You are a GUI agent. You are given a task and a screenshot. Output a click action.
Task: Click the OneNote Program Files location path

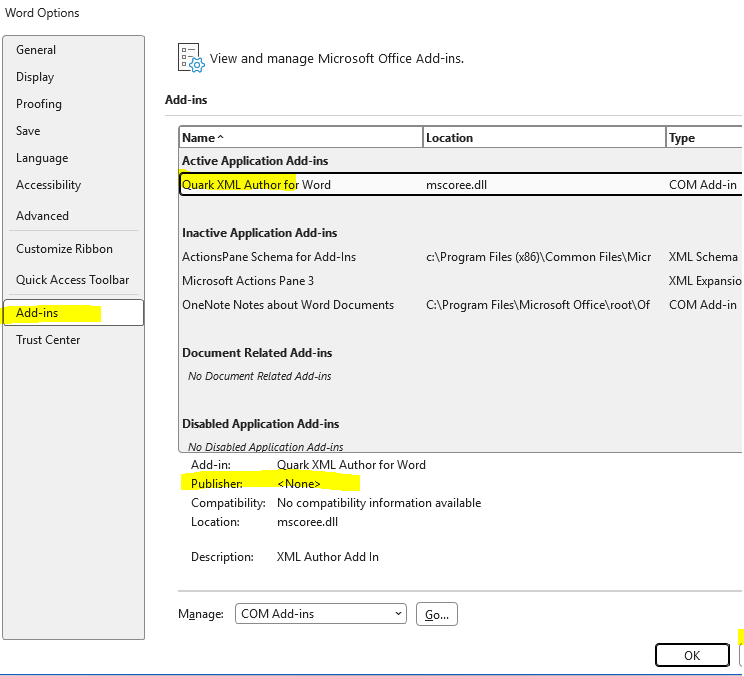[538, 305]
